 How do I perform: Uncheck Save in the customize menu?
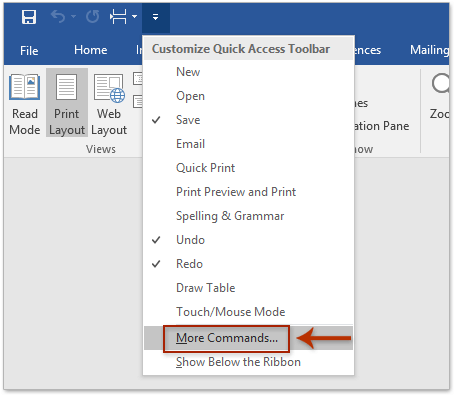point(248,120)
